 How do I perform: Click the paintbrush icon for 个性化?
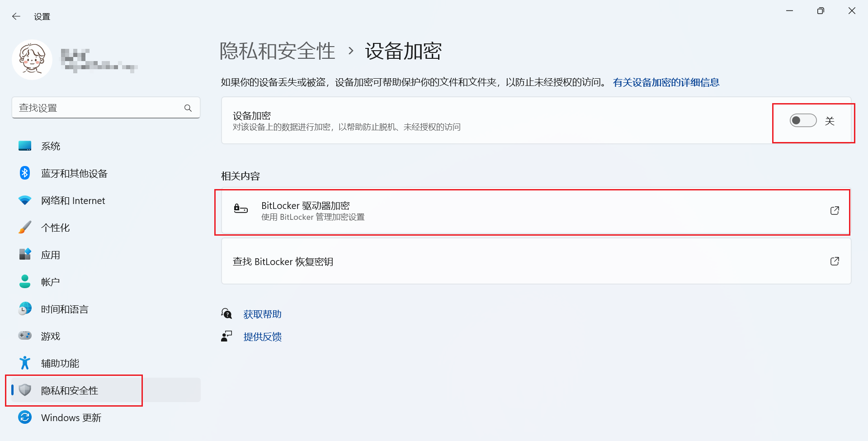pos(25,228)
